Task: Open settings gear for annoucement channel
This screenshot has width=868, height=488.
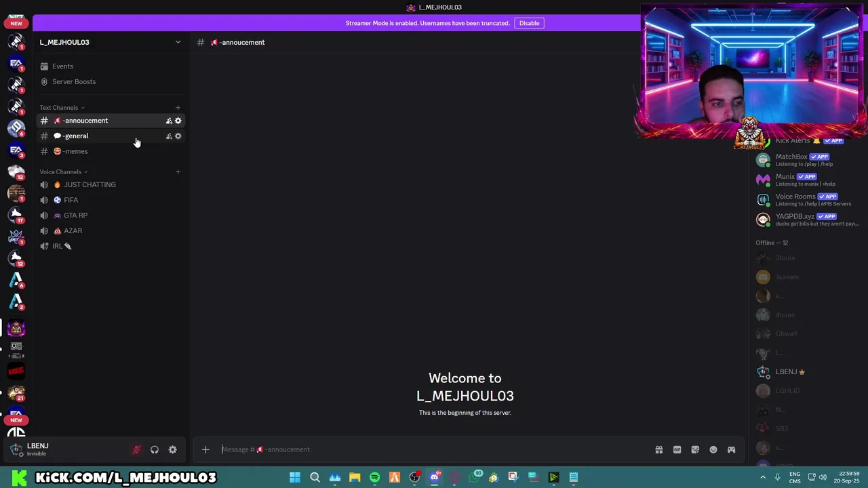Action: pos(178,121)
